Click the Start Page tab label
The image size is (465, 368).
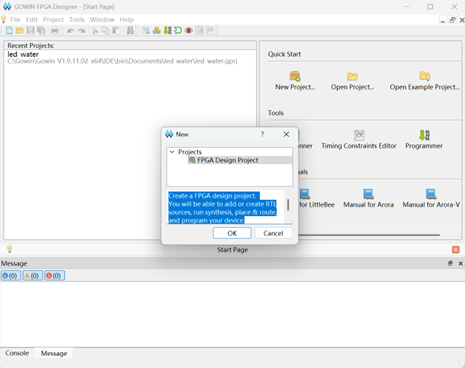click(x=232, y=250)
